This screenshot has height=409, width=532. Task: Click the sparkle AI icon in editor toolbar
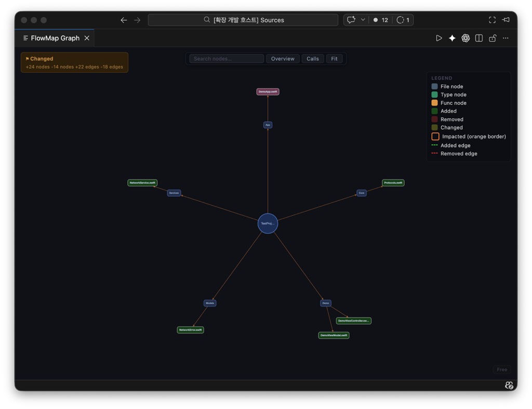point(452,38)
